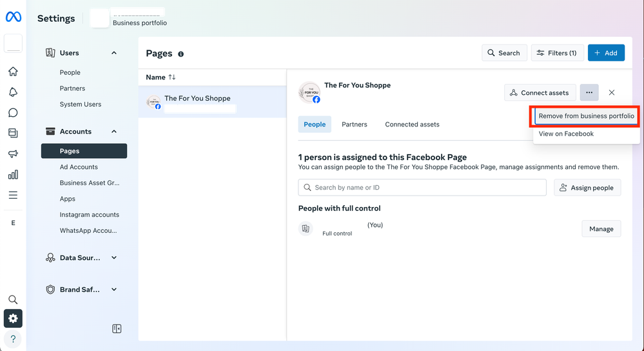Click the Search button in Pages header

click(x=504, y=53)
